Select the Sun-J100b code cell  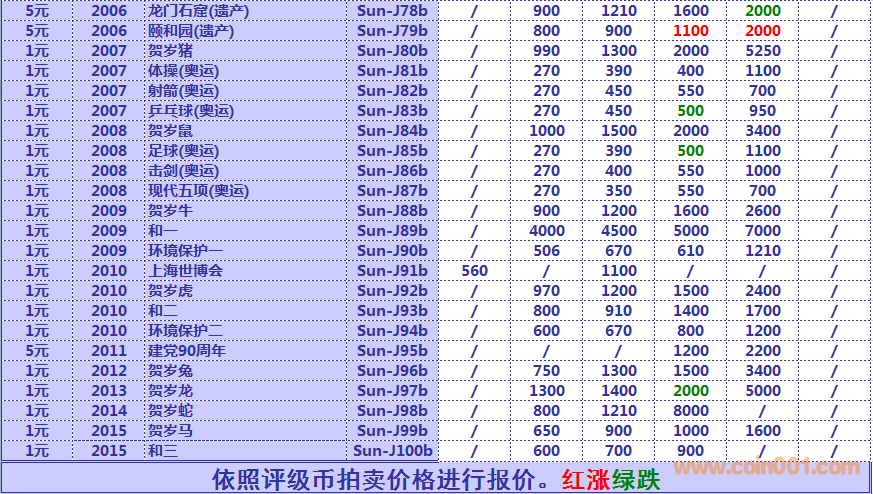click(394, 451)
